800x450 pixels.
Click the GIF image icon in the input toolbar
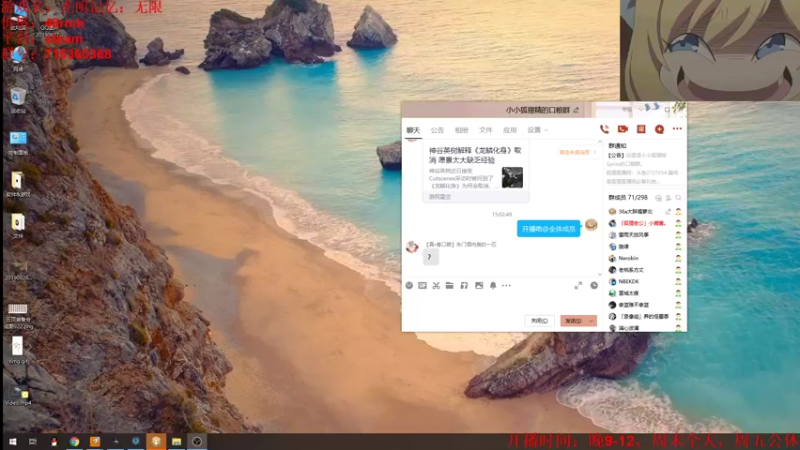[x=422, y=286]
